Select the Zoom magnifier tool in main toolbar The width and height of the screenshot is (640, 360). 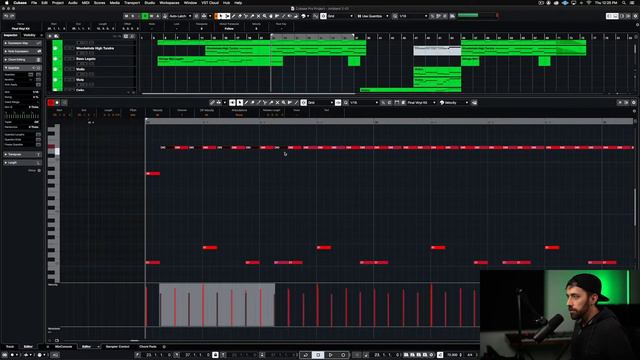pos(264,16)
